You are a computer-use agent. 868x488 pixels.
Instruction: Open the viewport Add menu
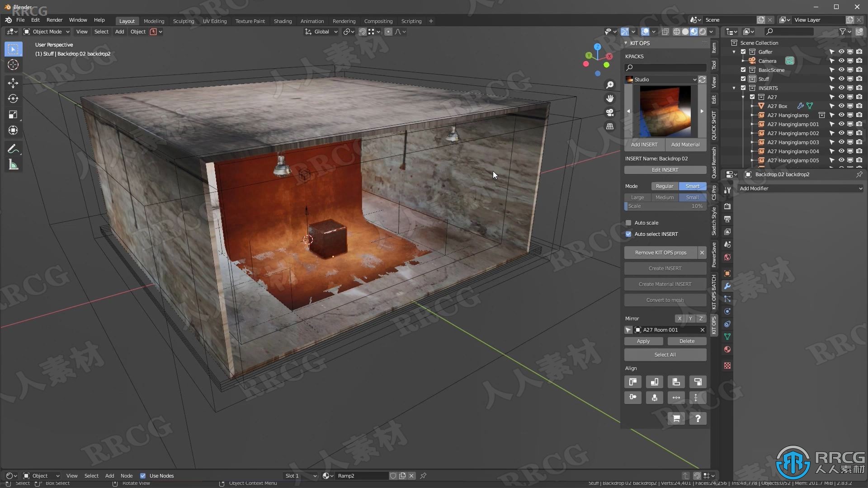(119, 32)
